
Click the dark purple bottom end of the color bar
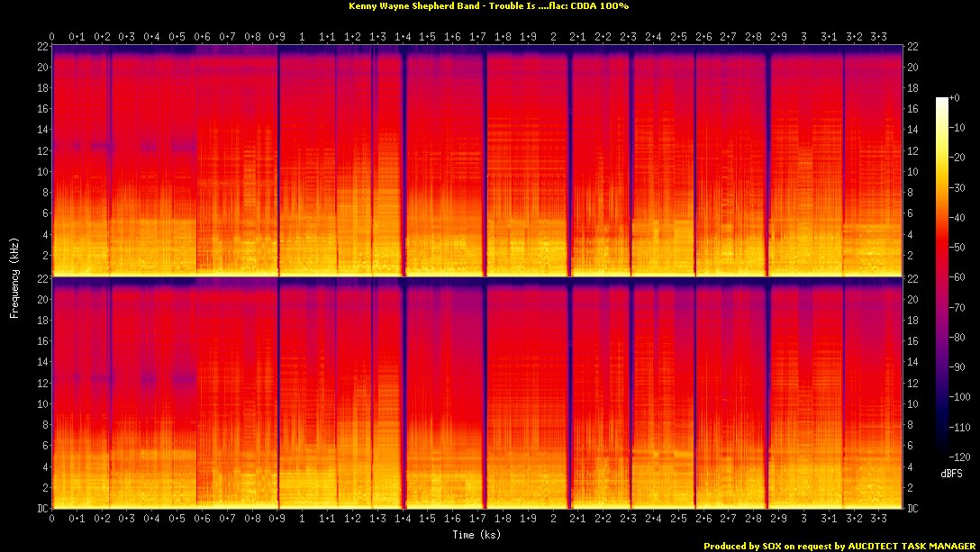coord(942,452)
